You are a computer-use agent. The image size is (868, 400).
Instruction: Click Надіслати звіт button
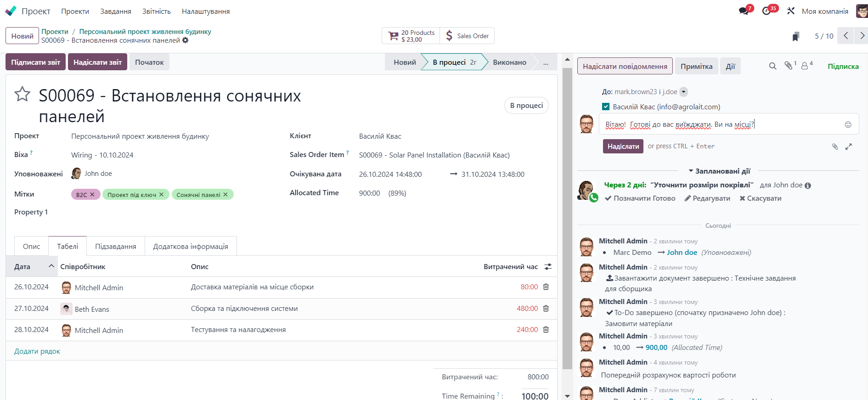coord(98,62)
